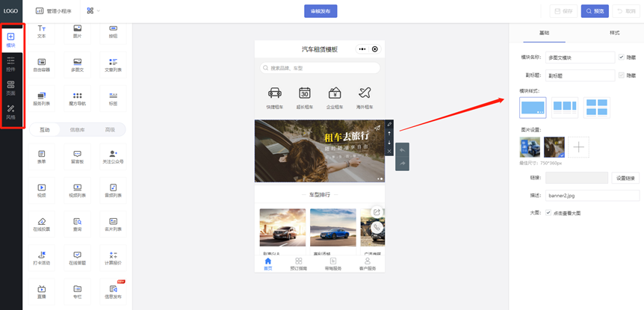Delete the banner module with X icon

click(x=389, y=151)
